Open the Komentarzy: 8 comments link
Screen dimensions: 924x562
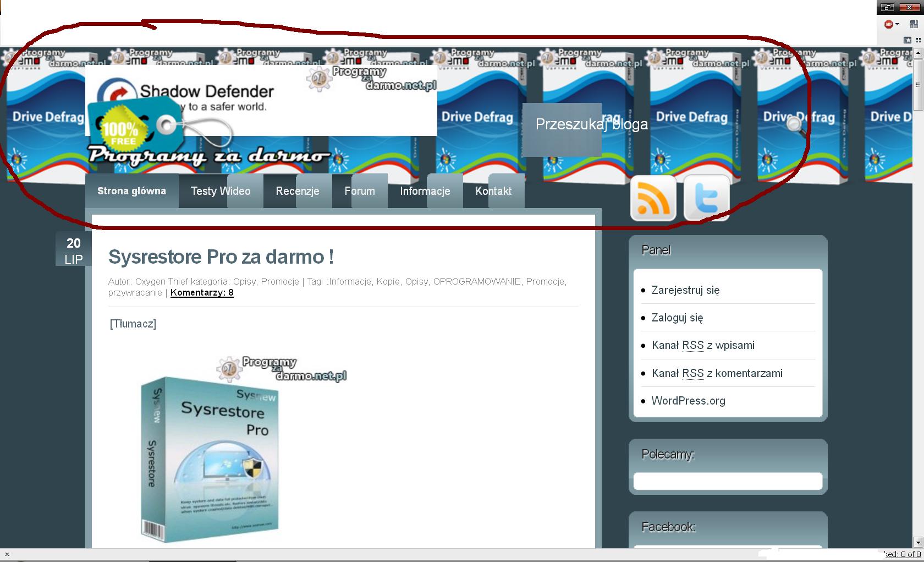pos(202,292)
